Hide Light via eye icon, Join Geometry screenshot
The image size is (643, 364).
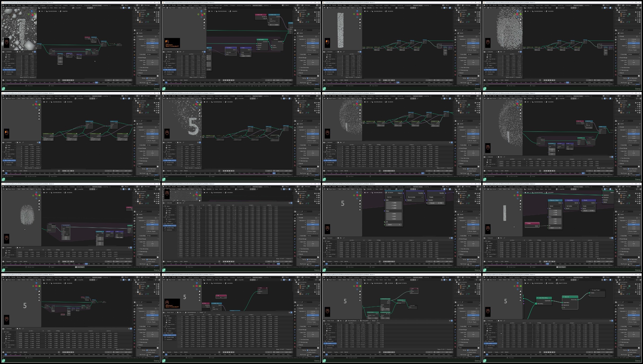click(638, 288)
